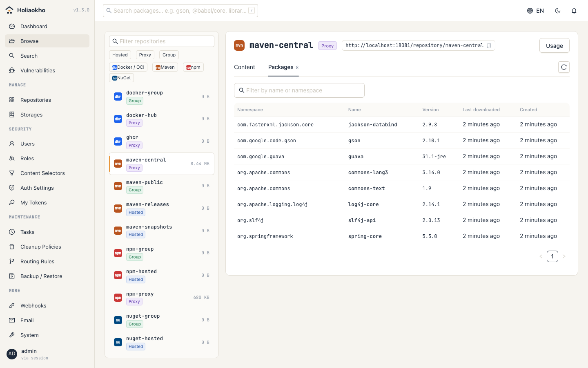Select the maven-snapshots repository
Viewport: 588px width, 368px height.
point(162,231)
